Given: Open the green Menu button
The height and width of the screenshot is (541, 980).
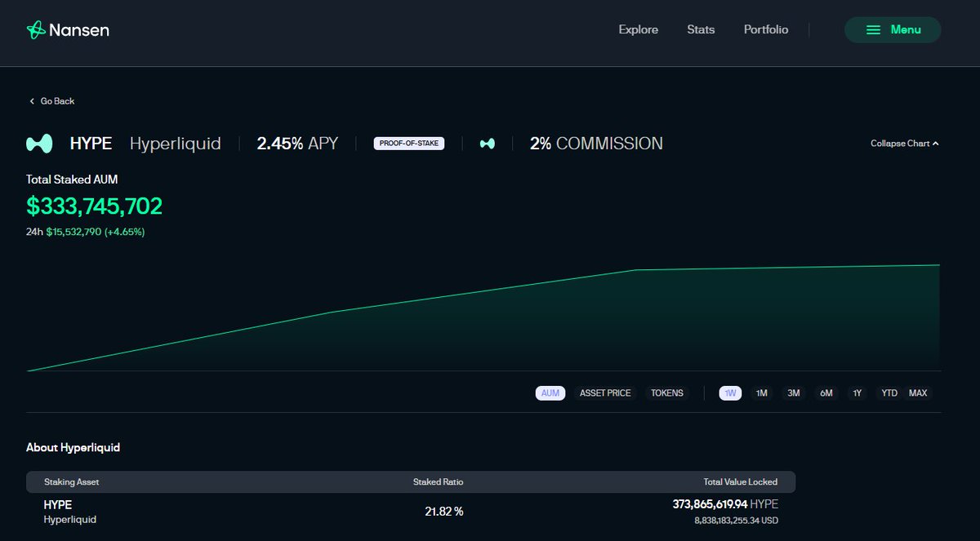Looking at the screenshot, I should [x=893, y=30].
